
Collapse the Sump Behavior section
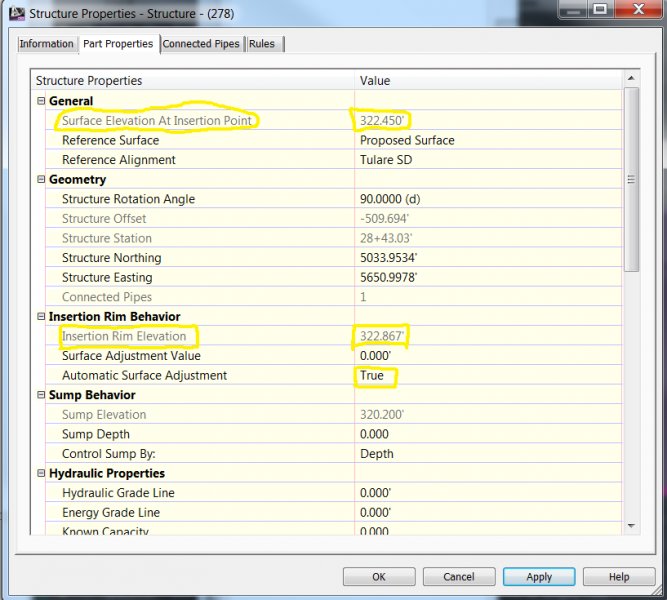tap(41, 394)
